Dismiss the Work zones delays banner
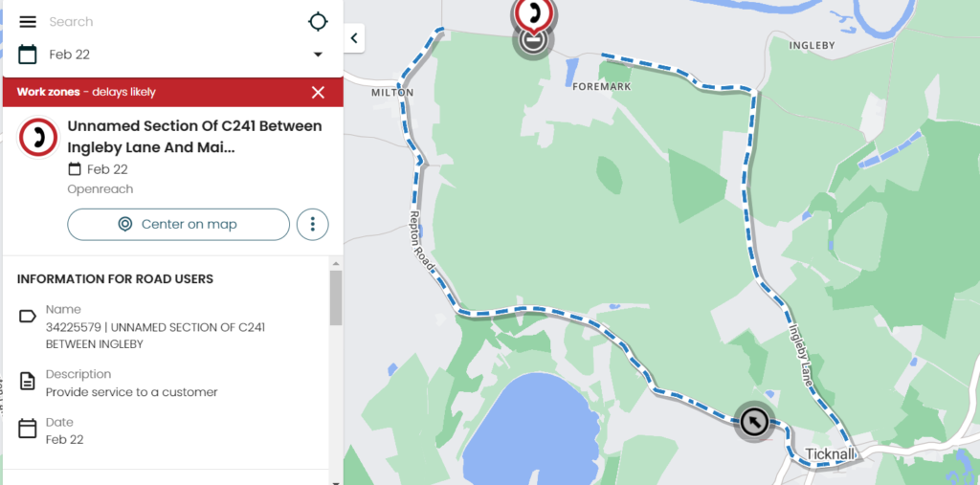 318,93
